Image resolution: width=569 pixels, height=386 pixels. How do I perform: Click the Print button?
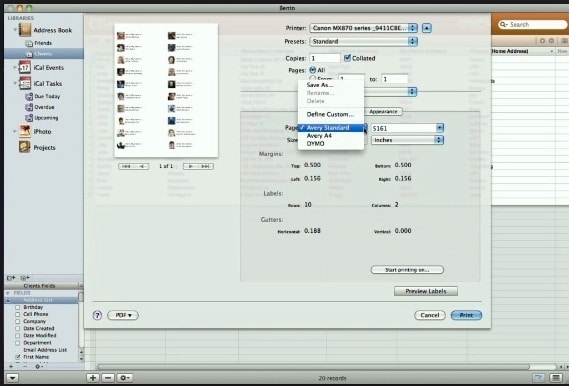point(466,315)
